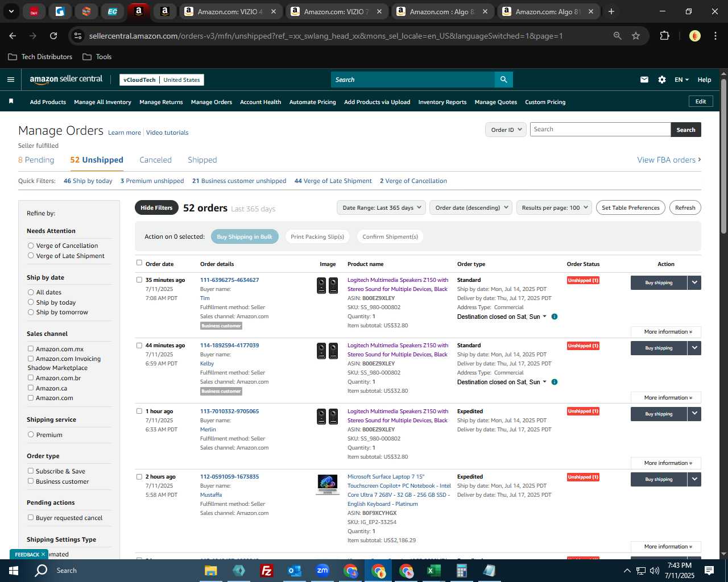Open Excel from taskbar
This screenshot has height=582, width=728.
433,571
